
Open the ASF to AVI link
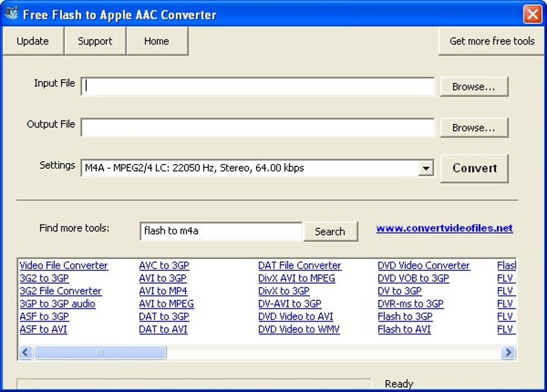[x=43, y=329]
